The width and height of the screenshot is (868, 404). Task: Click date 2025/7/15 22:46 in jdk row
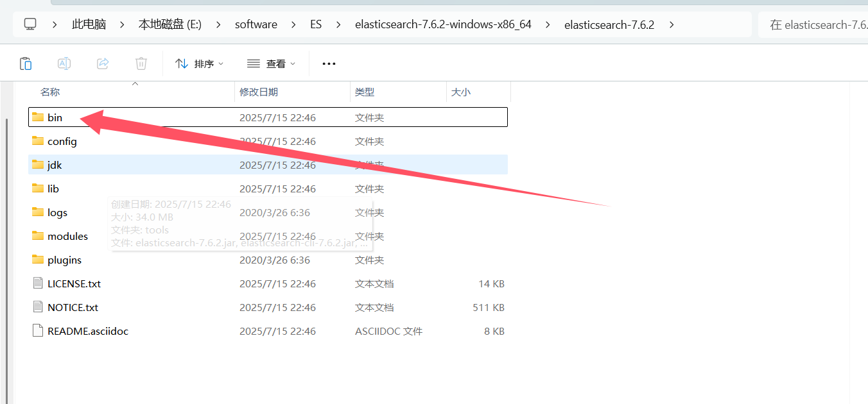pos(277,165)
